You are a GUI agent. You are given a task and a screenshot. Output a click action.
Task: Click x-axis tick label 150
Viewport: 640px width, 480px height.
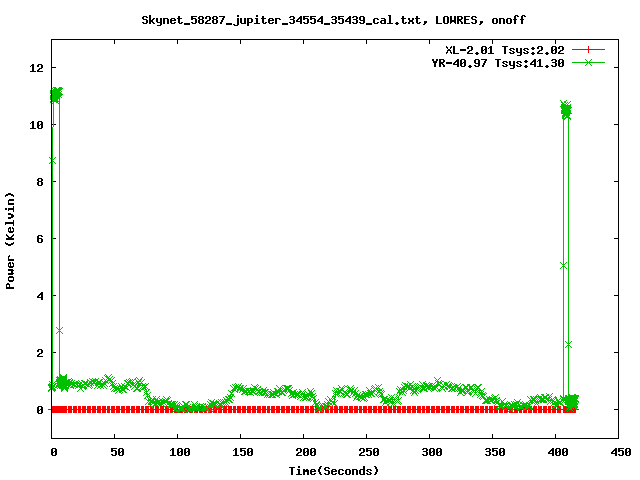click(243, 452)
